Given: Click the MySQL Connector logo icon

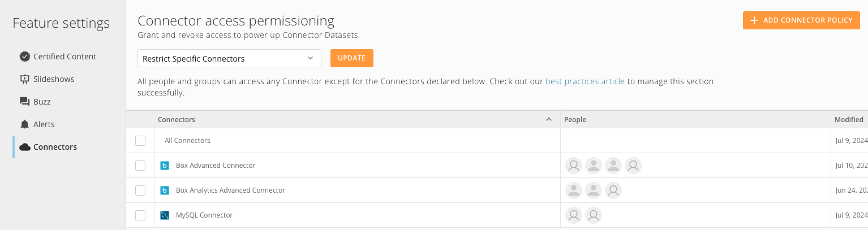Looking at the screenshot, I should pos(165,215).
